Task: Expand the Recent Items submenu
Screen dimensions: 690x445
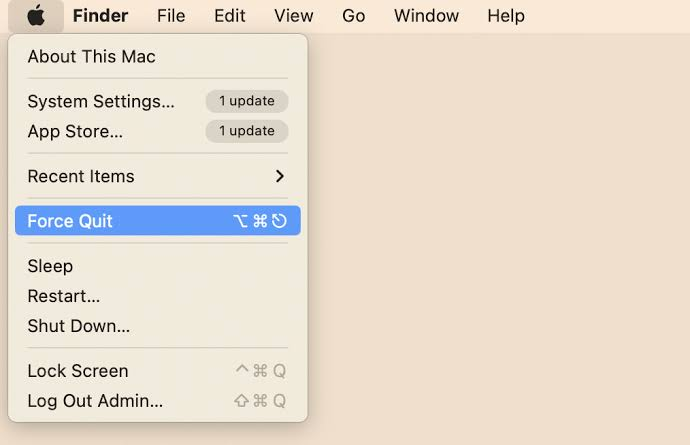Action: [158, 176]
